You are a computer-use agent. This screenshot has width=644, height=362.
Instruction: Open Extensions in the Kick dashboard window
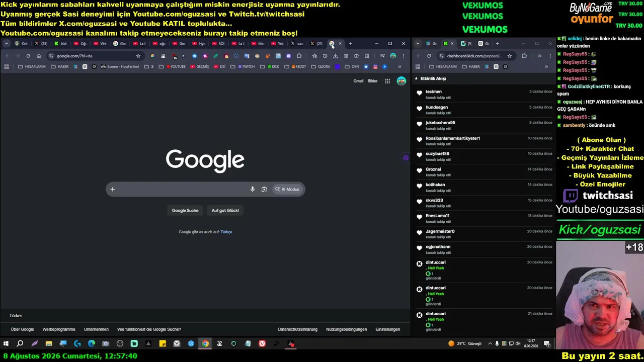pyautogui.click(x=524, y=56)
